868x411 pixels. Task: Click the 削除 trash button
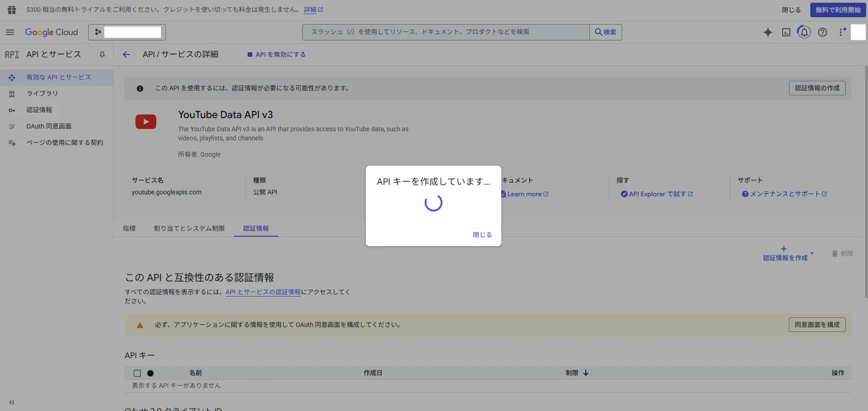[842, 253]
